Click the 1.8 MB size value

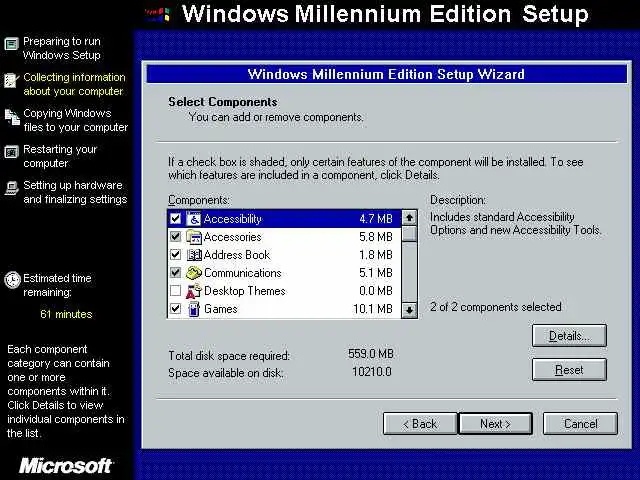(x=376, y=255)
